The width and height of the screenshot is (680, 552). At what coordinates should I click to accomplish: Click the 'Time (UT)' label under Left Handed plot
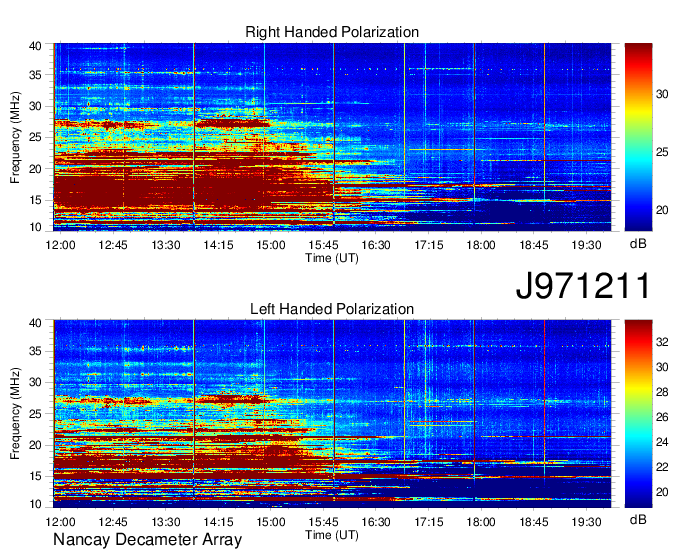pyautogui.click(x=332, y=535)
